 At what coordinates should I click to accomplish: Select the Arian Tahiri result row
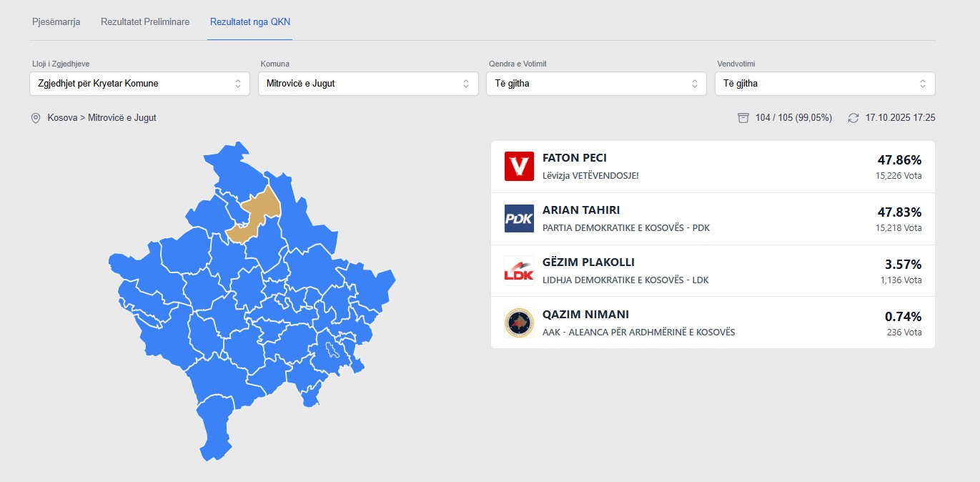pos(713,219)
